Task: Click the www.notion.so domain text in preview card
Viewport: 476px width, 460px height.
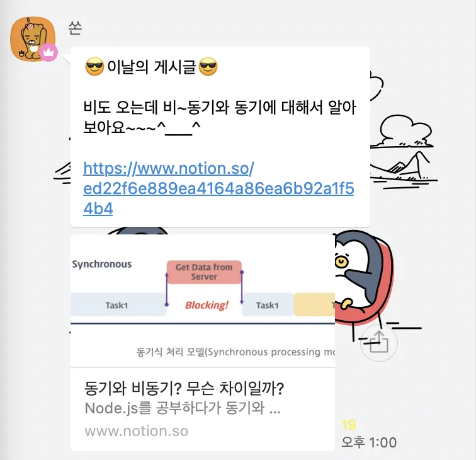Action: (136, 431)
